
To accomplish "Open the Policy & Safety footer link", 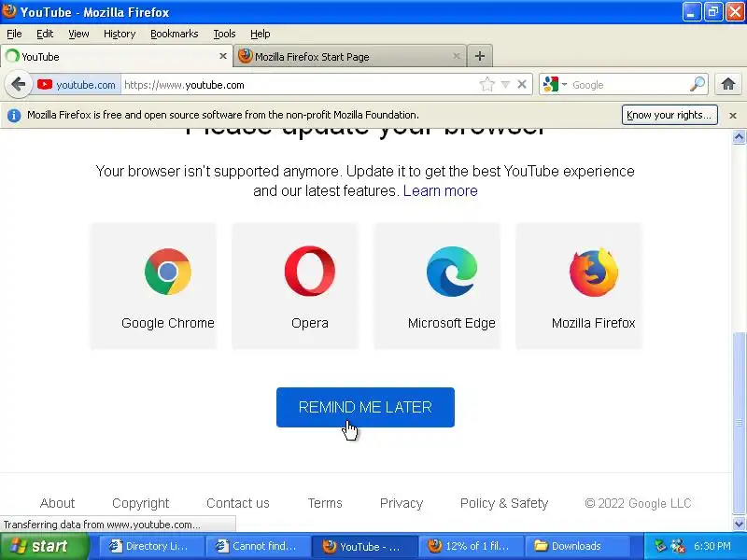I will pos(504,503).
